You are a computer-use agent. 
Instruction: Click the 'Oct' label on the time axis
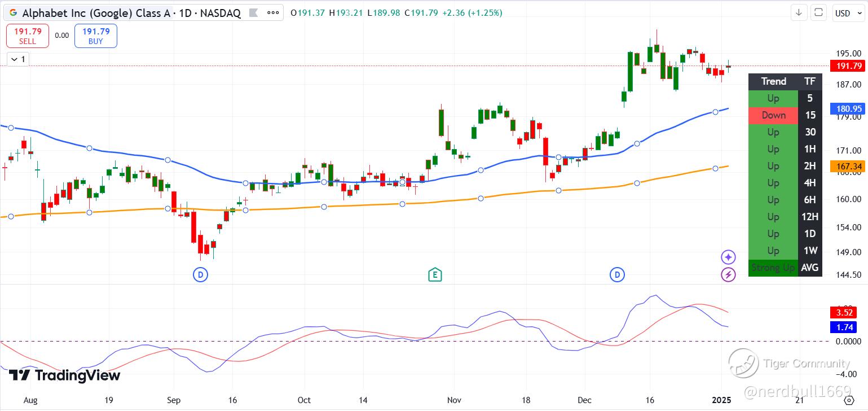click(x=304, y=400)
